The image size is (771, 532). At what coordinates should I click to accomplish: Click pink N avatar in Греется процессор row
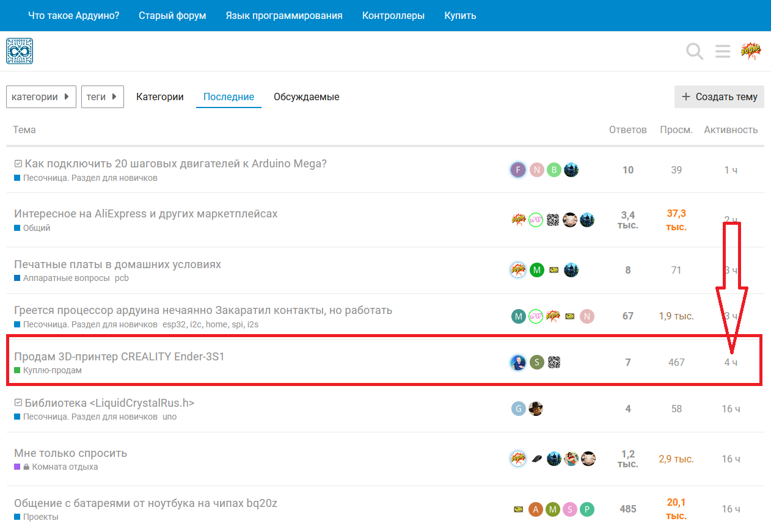(x=587, y=316)
